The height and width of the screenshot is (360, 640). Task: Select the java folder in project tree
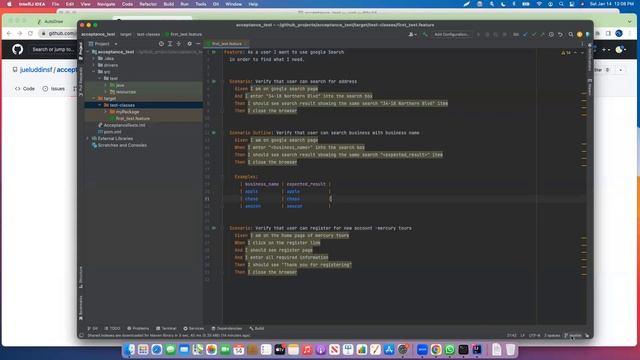[x=120, y=85]
